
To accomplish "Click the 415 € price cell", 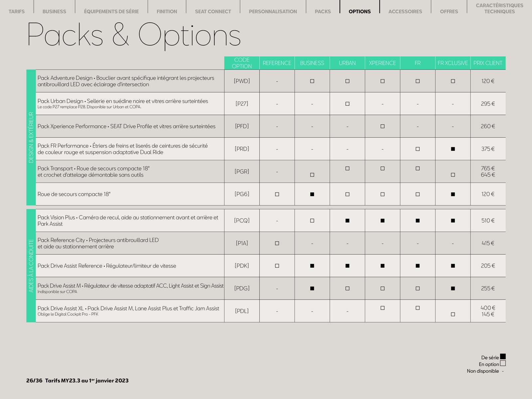I will [488, 243].
